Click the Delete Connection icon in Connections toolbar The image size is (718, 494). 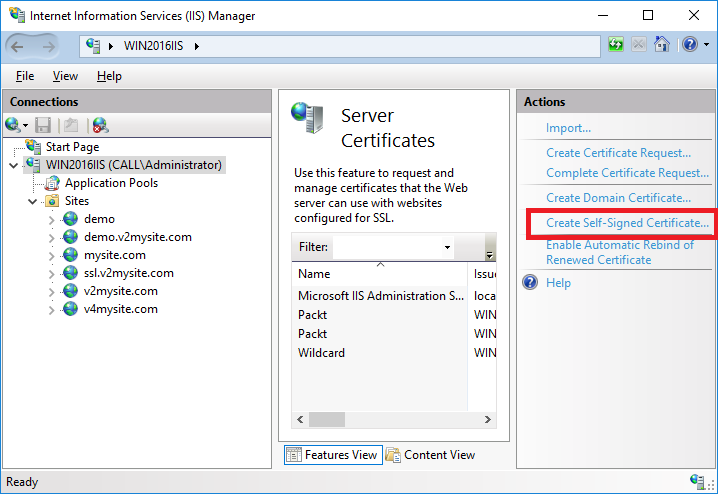(x=100, y=125)
